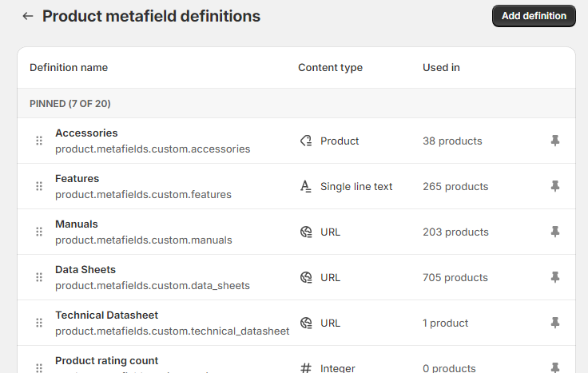This screenshot has width=588, height=373.
Task: Grab the drag handle for Accessories
Action: [x=39, y=141]
